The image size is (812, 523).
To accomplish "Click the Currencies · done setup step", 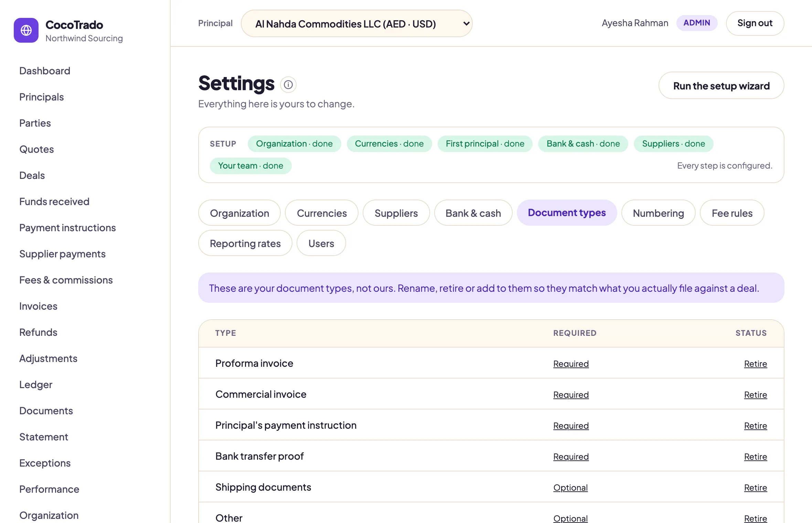I will pos(389,143).
